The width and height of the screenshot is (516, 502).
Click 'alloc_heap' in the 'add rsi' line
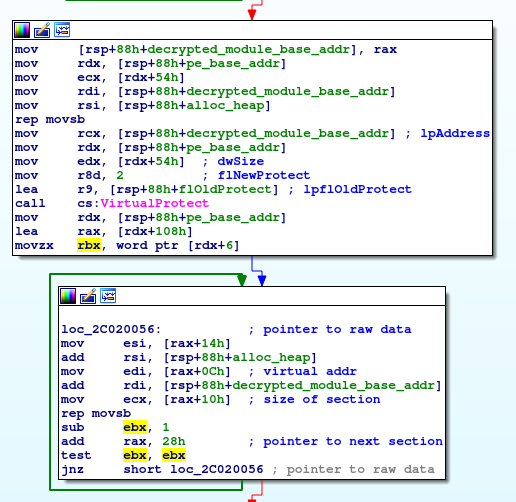pyautogui.click(x=271, y=357)
